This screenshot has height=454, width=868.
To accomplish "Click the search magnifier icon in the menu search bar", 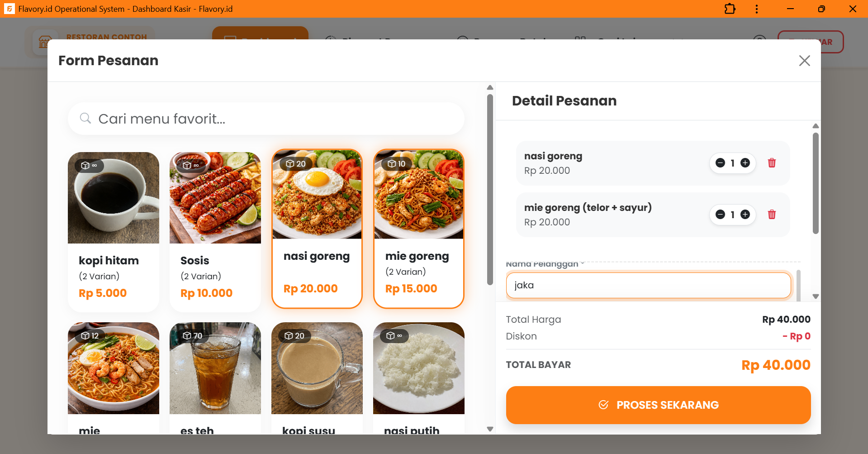I will (x=85, y=119).
